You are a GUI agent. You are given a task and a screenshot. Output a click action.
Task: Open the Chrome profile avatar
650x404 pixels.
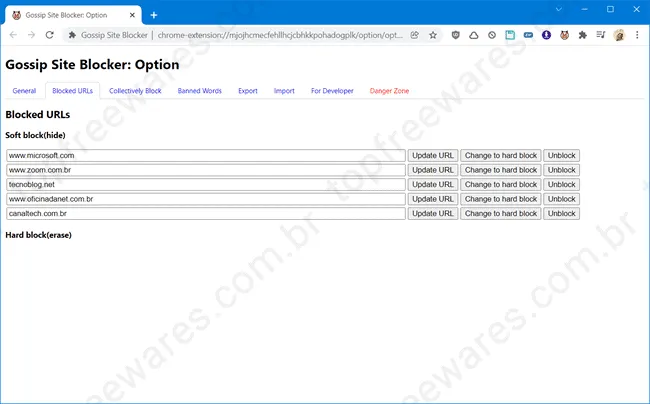point(619,35)
